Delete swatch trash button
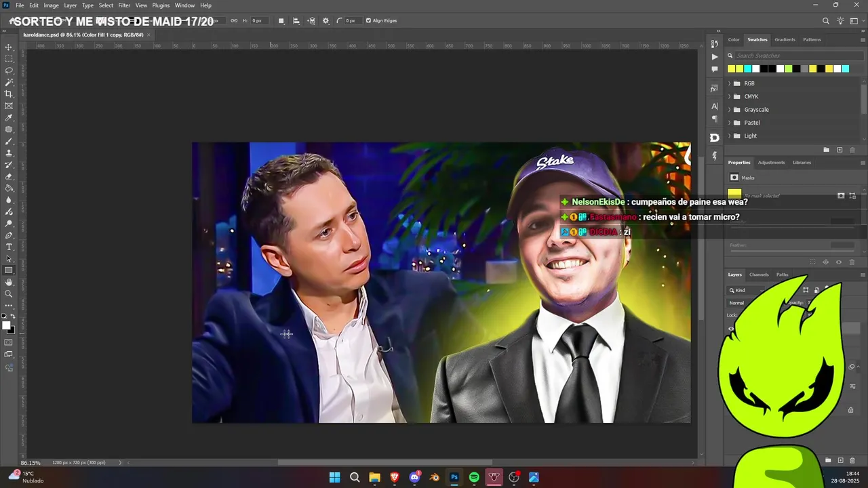The height and width of the screenshot is (488, 868). [x=852, y=150]
